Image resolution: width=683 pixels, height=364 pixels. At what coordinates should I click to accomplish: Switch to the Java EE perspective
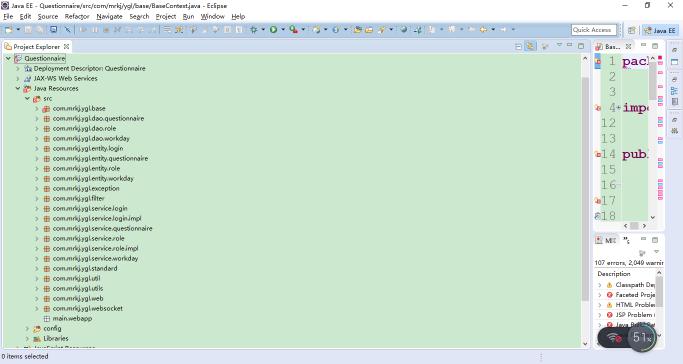660,30
